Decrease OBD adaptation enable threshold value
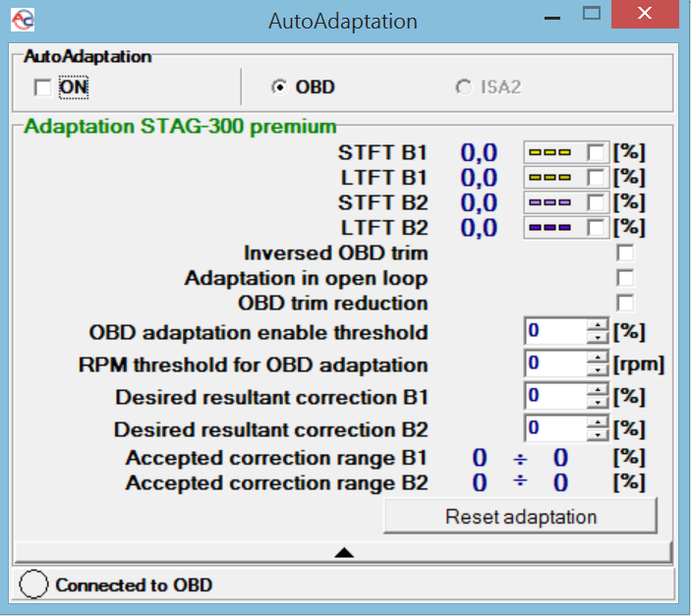 coord(598,337)
